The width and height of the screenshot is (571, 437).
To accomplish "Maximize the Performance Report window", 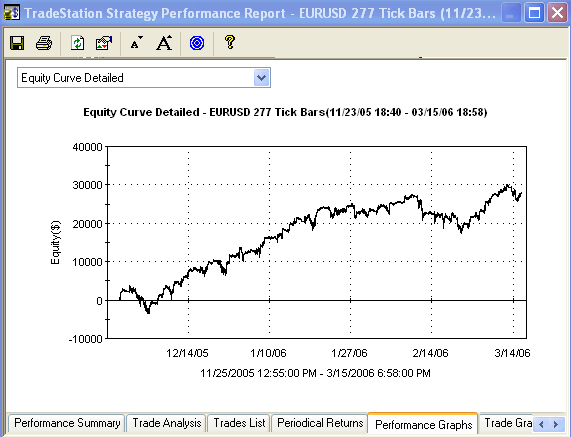I will click(534, 13).
